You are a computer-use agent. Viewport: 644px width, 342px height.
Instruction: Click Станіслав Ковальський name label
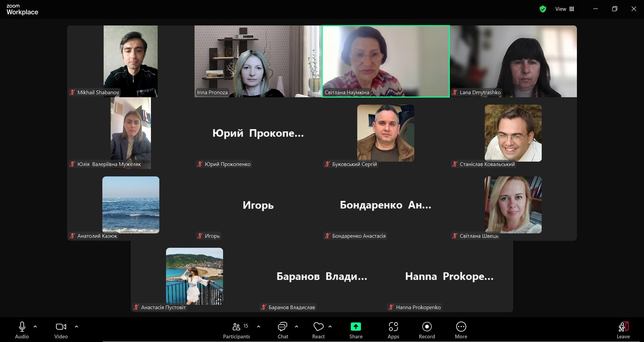pos(487,164)
